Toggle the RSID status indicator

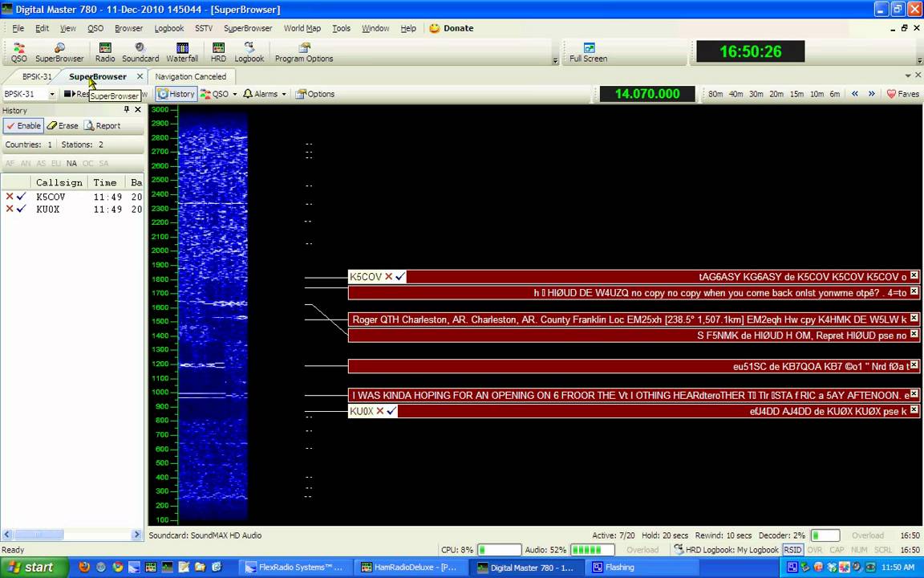point(792,550)
